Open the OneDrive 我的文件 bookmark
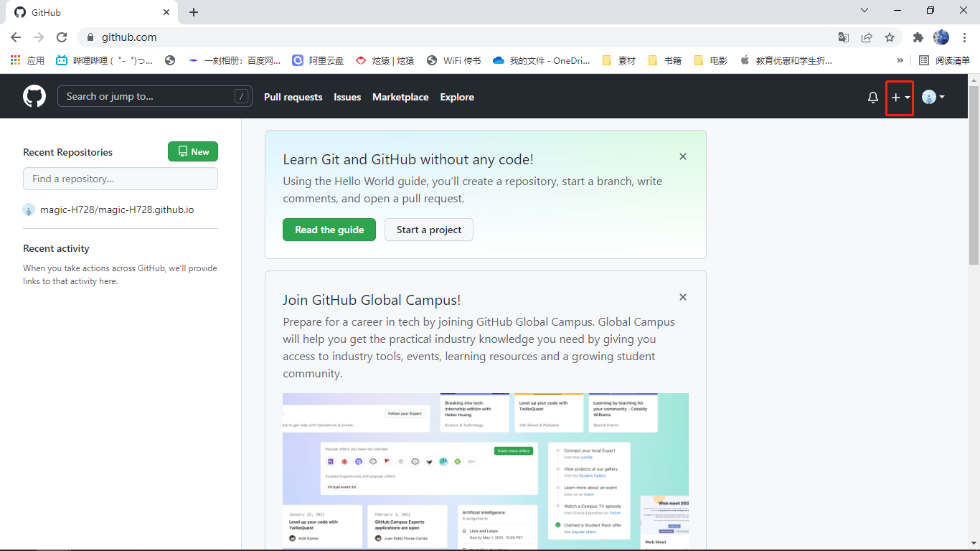The height and width of the screenshot is (551, 980). point(542,60)
